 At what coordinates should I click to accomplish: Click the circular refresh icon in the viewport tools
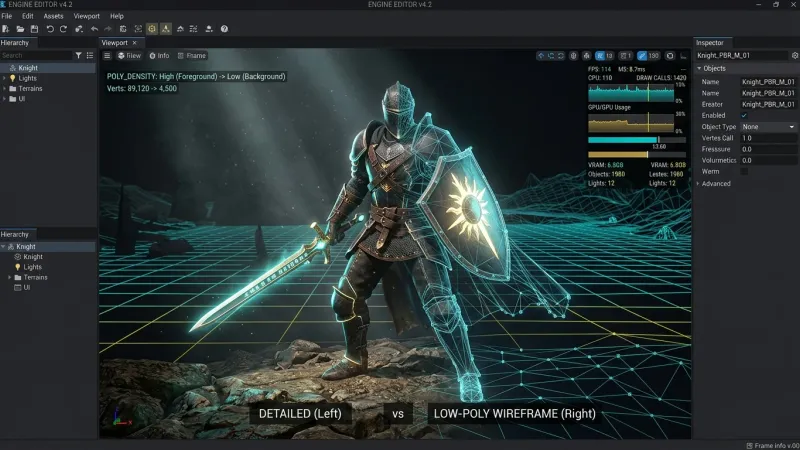560,56
